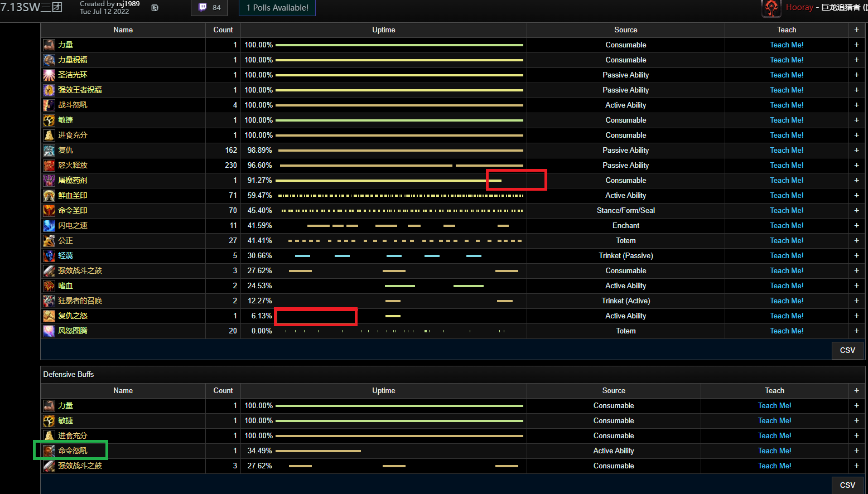This screenshot has width=868, height=494.
Task: Click the 鲜血圣印 uptime timeline bar
Action: [x=401, y=195]
